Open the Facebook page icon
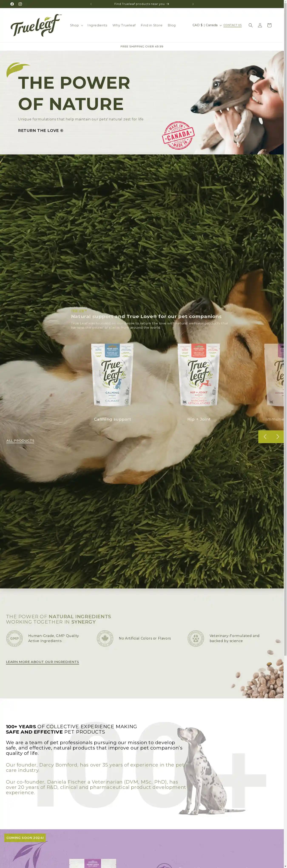This screenshot has height=868, width=287. tap(12, 4)
